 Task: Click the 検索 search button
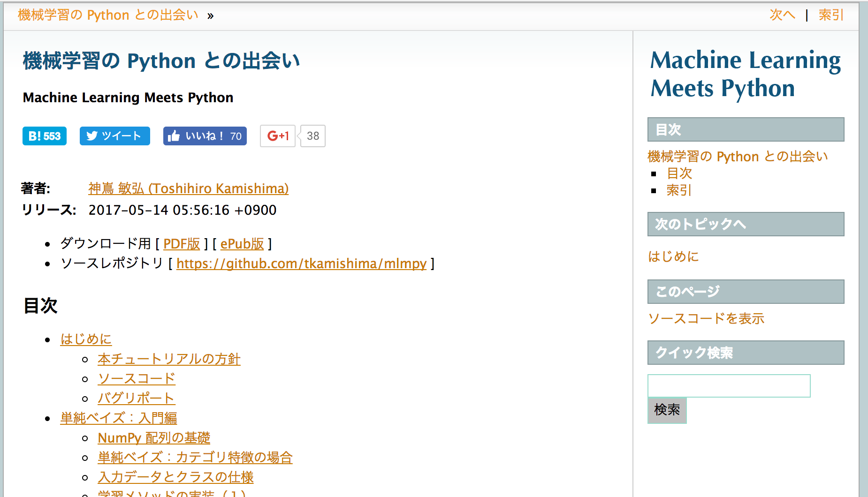click(667, 410)
